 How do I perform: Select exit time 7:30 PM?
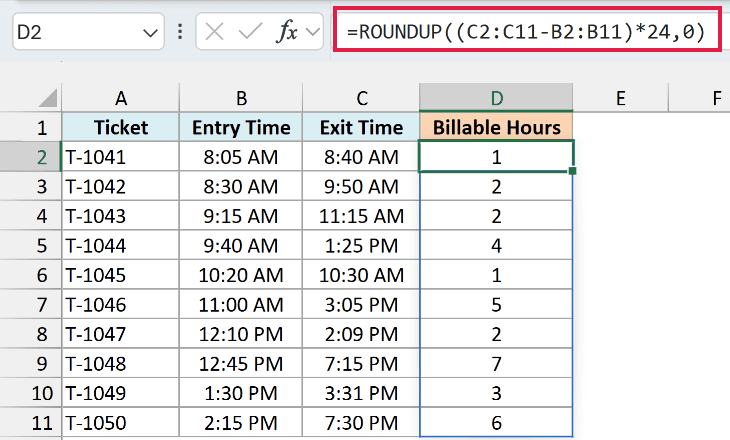coord(361,422)
